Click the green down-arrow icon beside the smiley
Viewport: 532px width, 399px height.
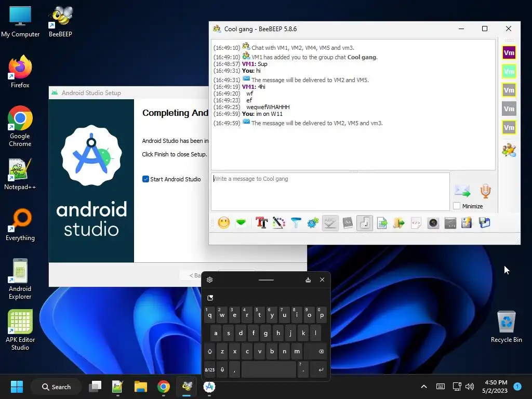(241, 223)
